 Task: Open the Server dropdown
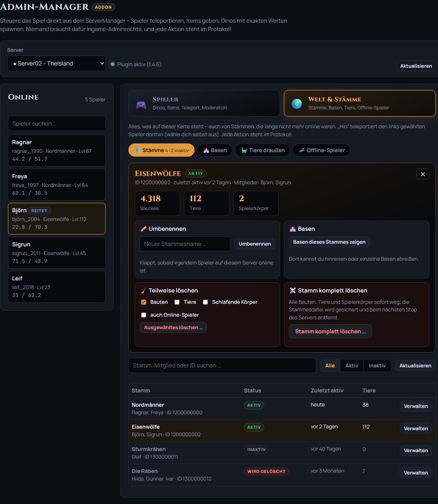click(x=56, y=64)
